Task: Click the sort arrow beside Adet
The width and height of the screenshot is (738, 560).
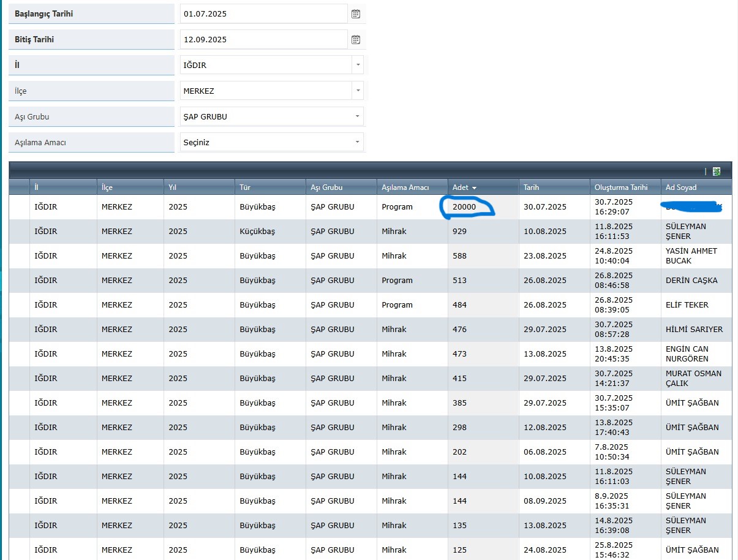Action: pos(474,187)
